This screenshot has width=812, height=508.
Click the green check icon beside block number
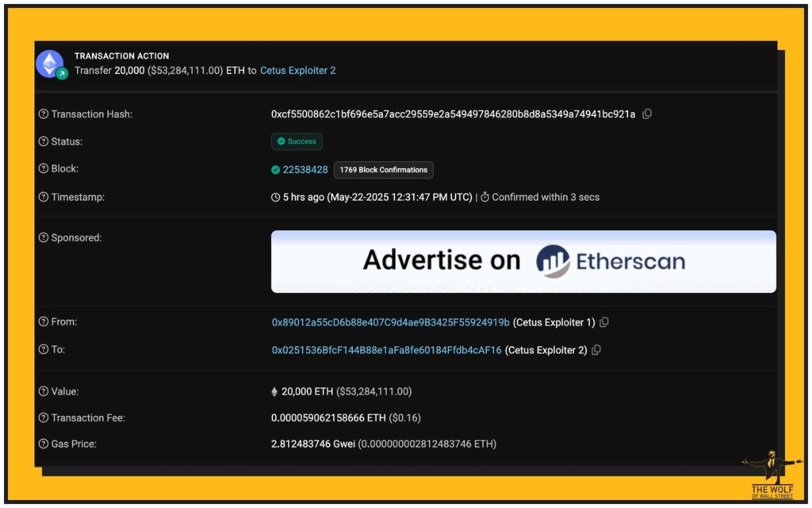click(x=275, y=170)
